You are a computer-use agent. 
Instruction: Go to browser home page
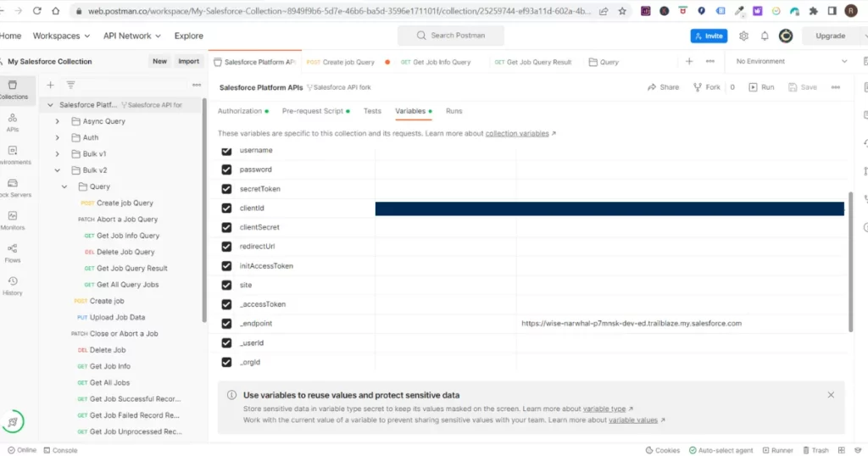56,10
